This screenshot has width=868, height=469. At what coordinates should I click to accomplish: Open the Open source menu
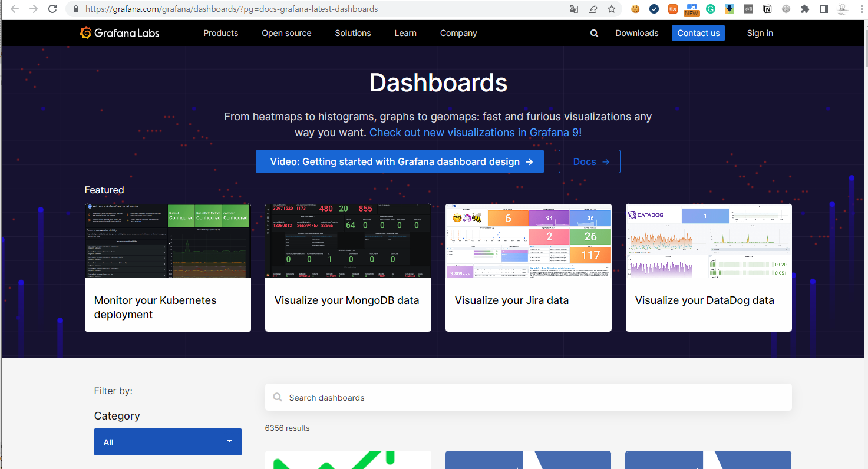[x=286, y=33]
